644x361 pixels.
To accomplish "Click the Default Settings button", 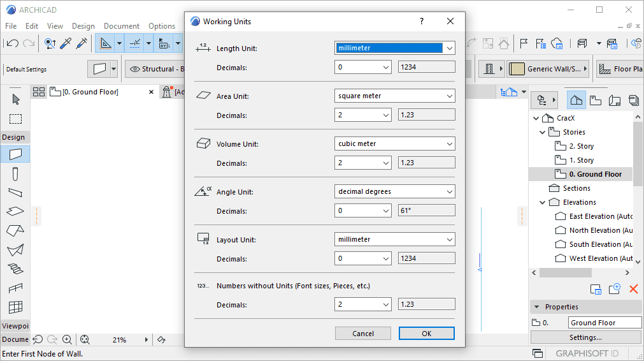I will pos(26,69).
